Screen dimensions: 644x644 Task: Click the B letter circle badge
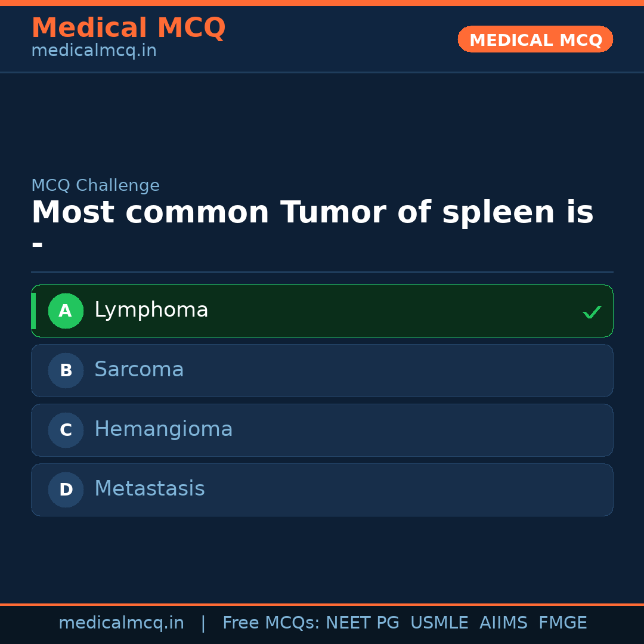click(66, 370)
